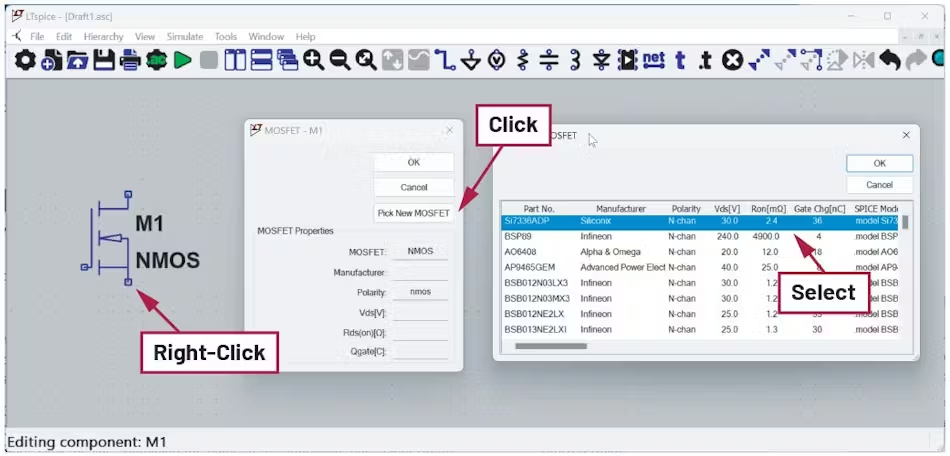Open the configure analysis (.ac gear) icon
Image resolution: width=950 pixels, height=456 pixels.
(x=156, y=60)
